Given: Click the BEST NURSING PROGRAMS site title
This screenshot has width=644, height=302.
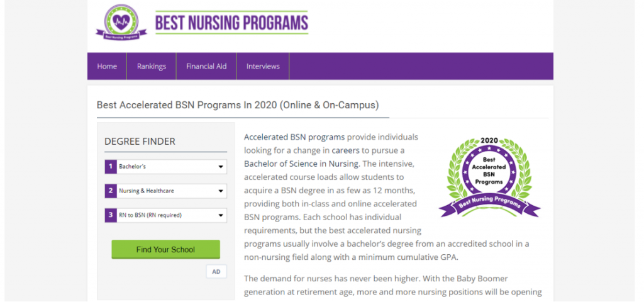Looking at the screenshot, I should coord(231,23).
